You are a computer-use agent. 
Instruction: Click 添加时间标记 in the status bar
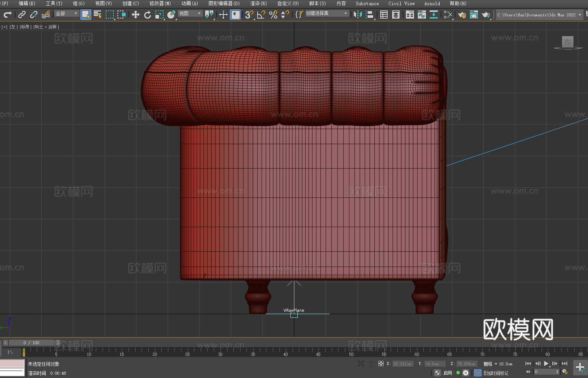(x=495, y=373)
